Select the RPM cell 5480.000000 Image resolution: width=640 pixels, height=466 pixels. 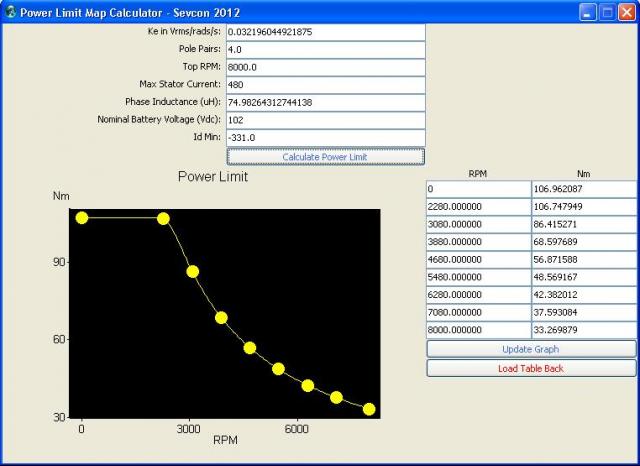tap(478, 277)
